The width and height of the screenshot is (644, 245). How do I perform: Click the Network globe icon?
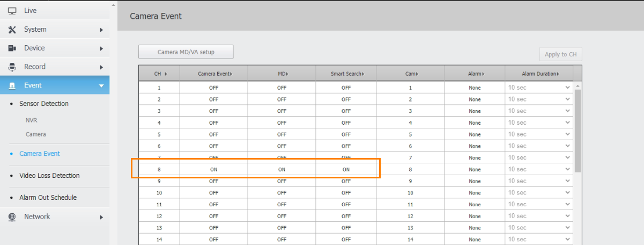click(12, 217)
